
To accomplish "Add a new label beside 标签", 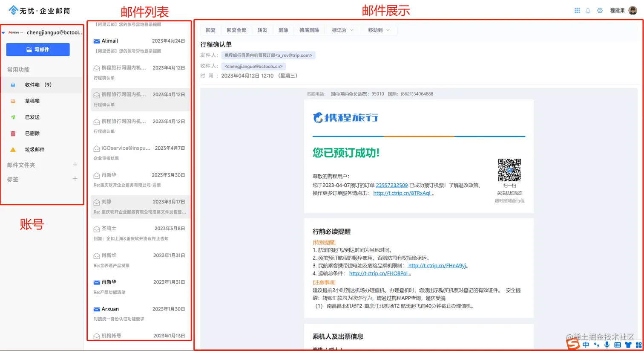I will click(x=75, y=179).
